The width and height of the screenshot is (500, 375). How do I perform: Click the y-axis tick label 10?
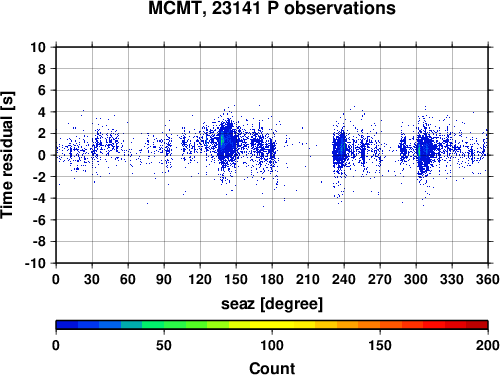point(38,47)
